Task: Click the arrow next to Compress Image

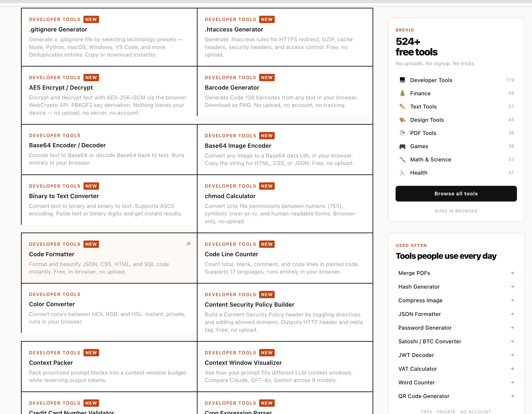Action: [x=512, y=300]
